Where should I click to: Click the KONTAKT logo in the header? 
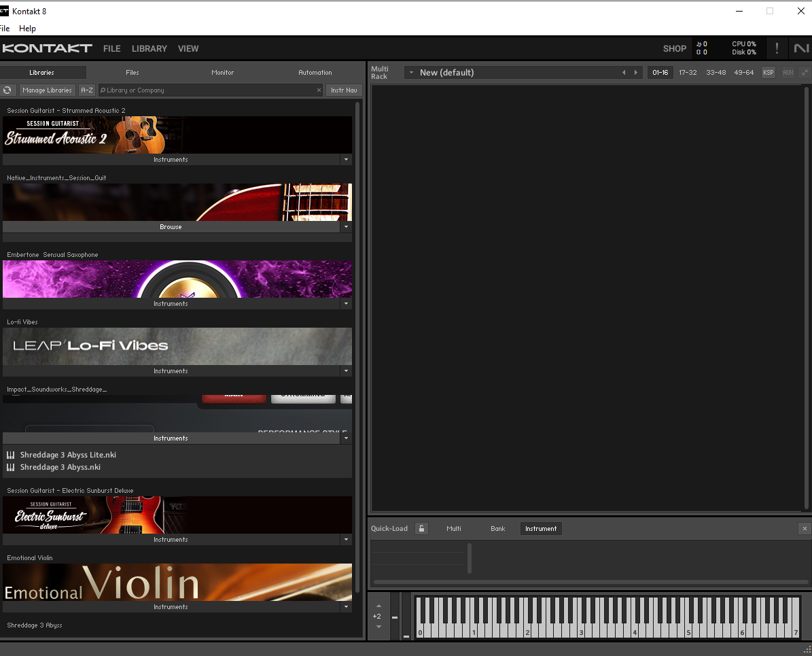point(47,48)
